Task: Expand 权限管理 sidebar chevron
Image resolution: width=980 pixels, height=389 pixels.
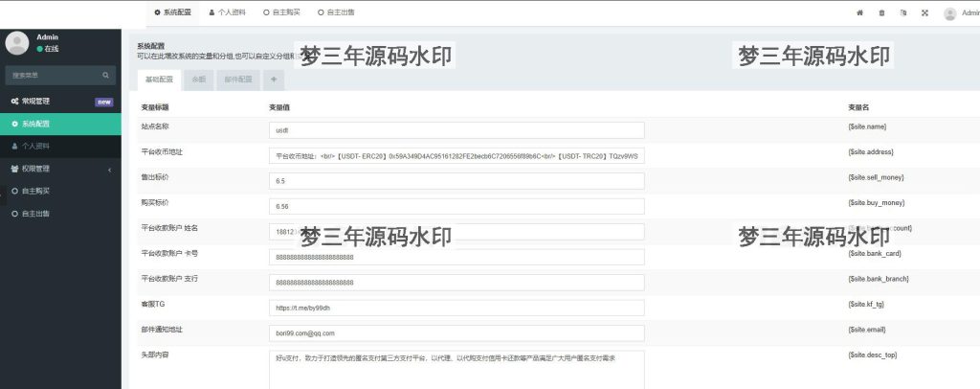Action: 109,170
